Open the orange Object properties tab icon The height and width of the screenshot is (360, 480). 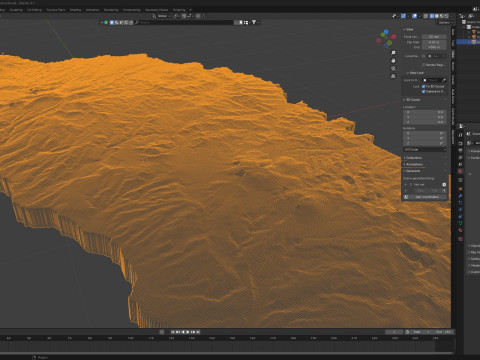460,189
